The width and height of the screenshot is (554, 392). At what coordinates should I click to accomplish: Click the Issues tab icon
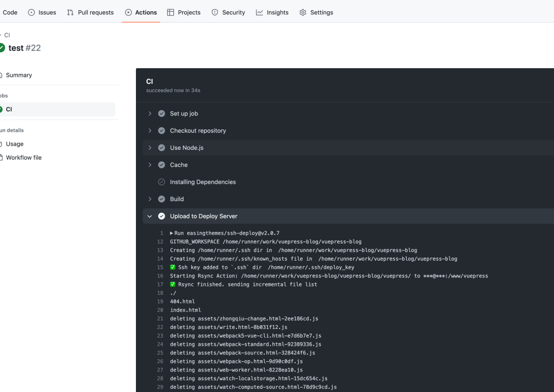pyautogui.click(x=32, y=12)
